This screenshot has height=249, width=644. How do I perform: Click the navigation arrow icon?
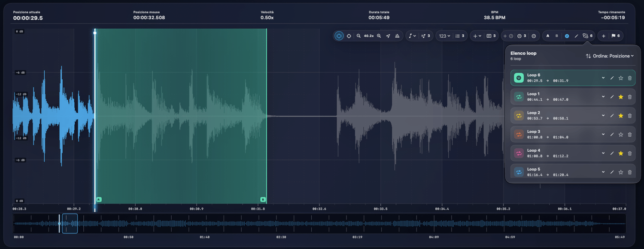pos(388,36)
